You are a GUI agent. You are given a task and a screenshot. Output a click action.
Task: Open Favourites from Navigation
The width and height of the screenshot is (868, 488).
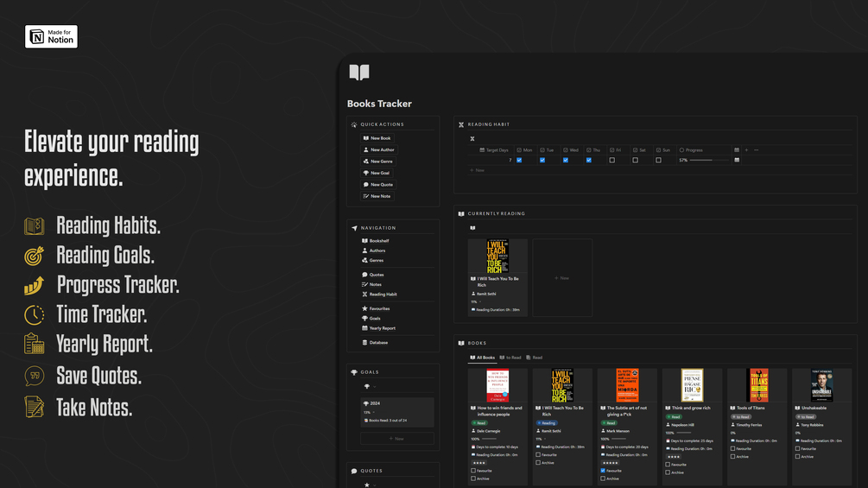click(x=376, y=308)
